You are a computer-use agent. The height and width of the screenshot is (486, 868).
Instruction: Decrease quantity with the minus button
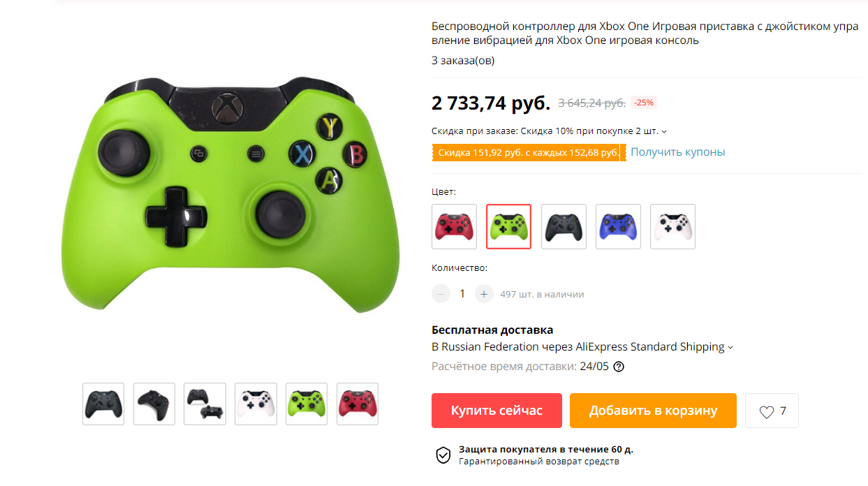pyautogui.click(x=441, y=294)
